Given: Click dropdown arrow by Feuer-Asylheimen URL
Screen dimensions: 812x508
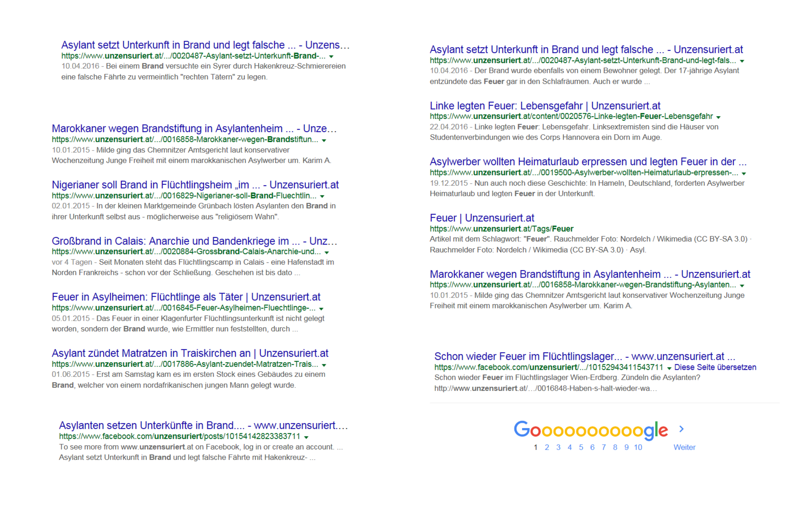Looking at the screenshot, I should click(x=321, y=309).
